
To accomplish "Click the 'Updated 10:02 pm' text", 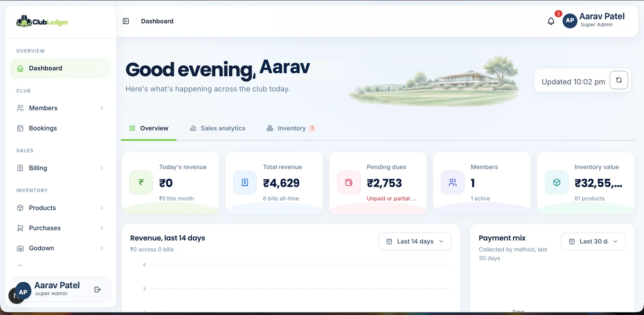I will tap(573, 82).
